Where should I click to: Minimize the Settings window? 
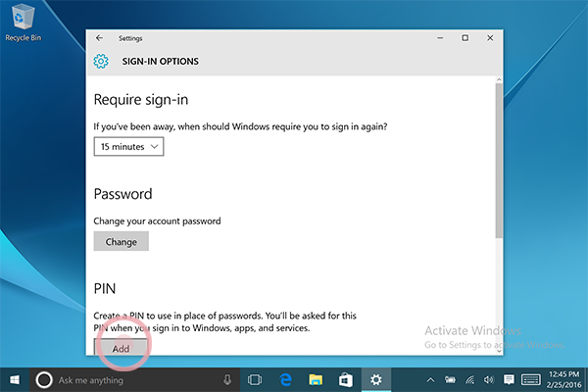(x=440, y=38)
